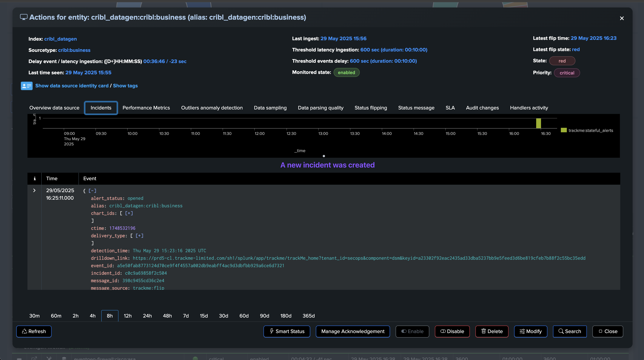Open the Modify sliders button
The height and width of the screenshot is (360, 644).
click(530, 331)
